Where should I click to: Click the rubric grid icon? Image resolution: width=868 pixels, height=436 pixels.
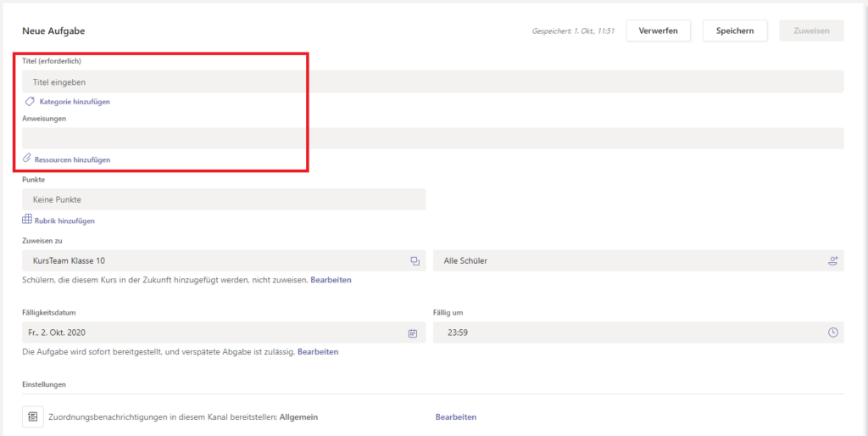[27, 220]
